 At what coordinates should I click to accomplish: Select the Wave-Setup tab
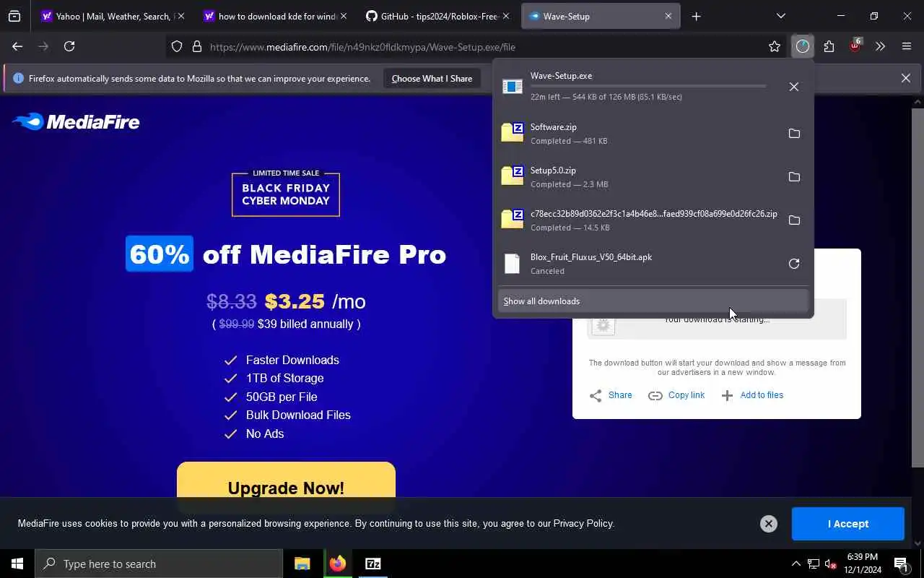point(601,16)
